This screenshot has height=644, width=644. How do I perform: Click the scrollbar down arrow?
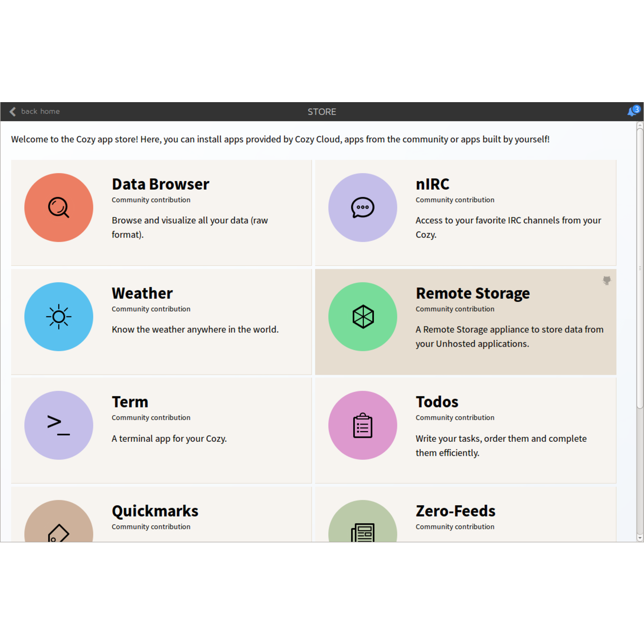pyautogui.click(x=640, y=538)
